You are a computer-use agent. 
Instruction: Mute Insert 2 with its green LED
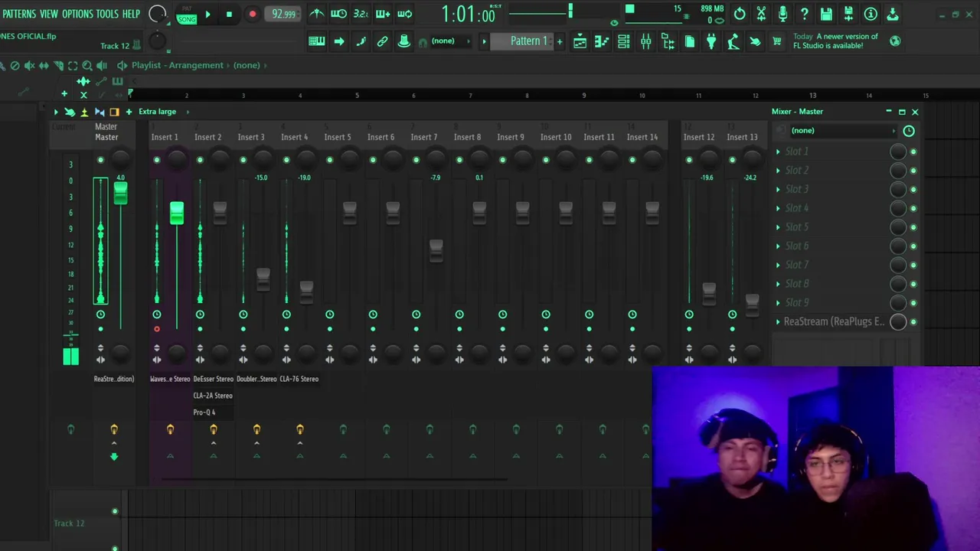coord(200,160)
